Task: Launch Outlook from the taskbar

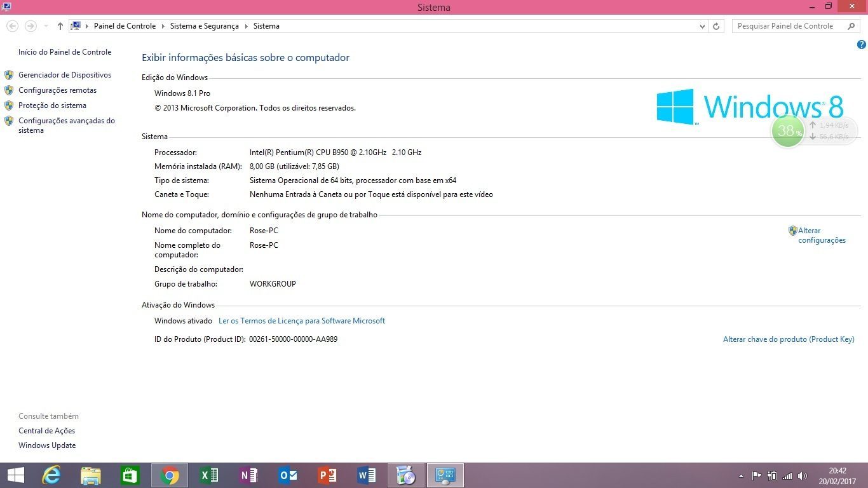Action: click(x=288, y=475)
